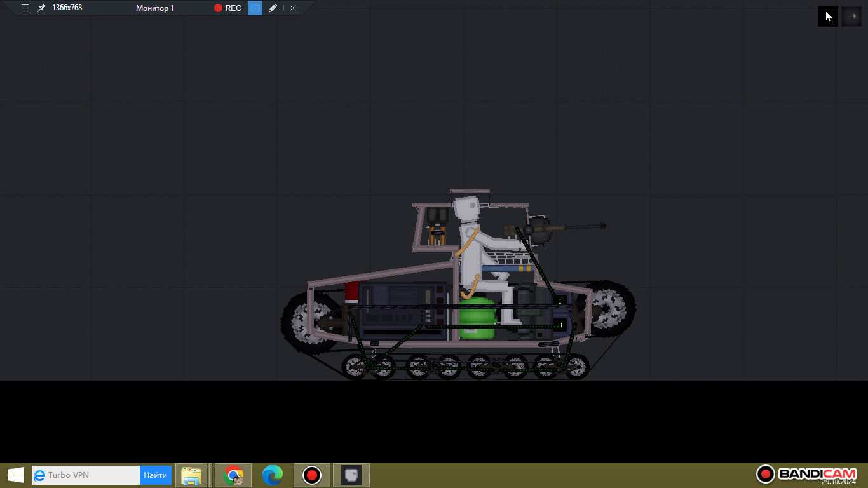Viewport: 868px width, 488px height.
Task: Click the green barrel inside the vehicle
Action: tap(477, 316)
